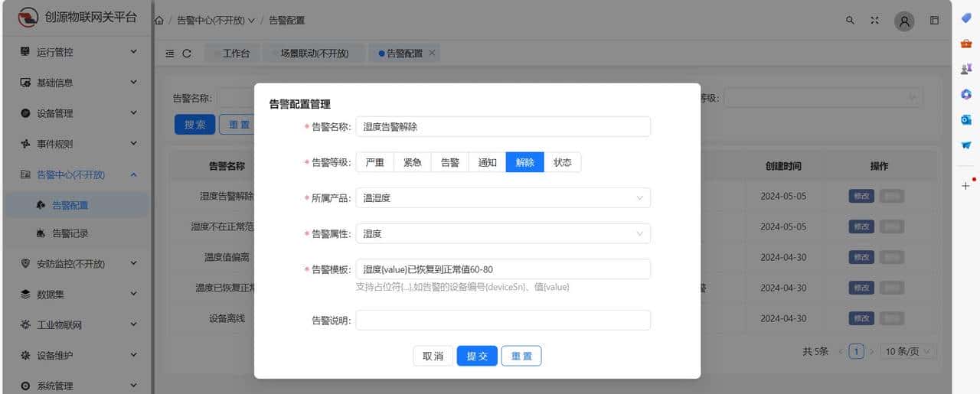980x394 pixels.
Task: Go to the previous page arrow
Action: click(x=841, y=351)
